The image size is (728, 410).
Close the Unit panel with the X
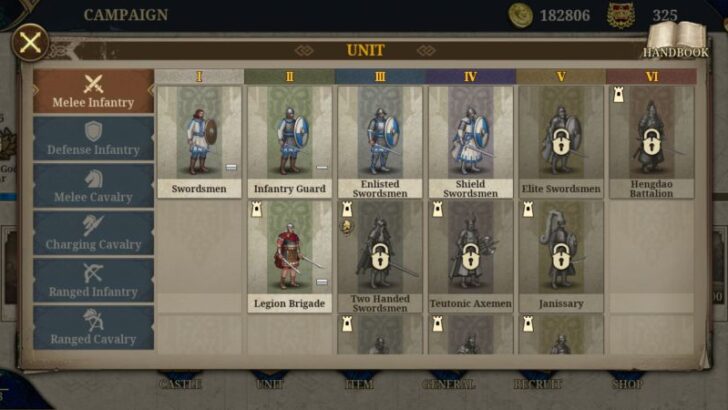coord(30,43)
